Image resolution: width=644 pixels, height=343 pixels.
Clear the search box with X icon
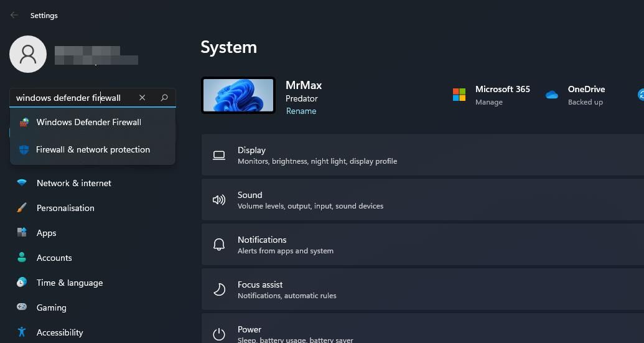pos(142,98)
